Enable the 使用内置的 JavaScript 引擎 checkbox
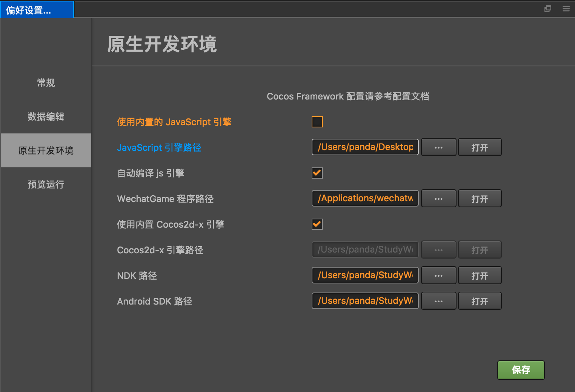Viewport: 575px width, 392px height. coord(317,122)
